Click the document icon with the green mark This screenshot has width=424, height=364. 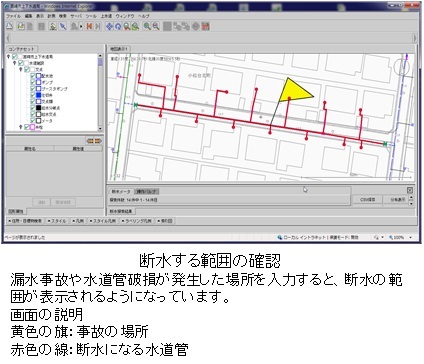click(x=21, y=26)
